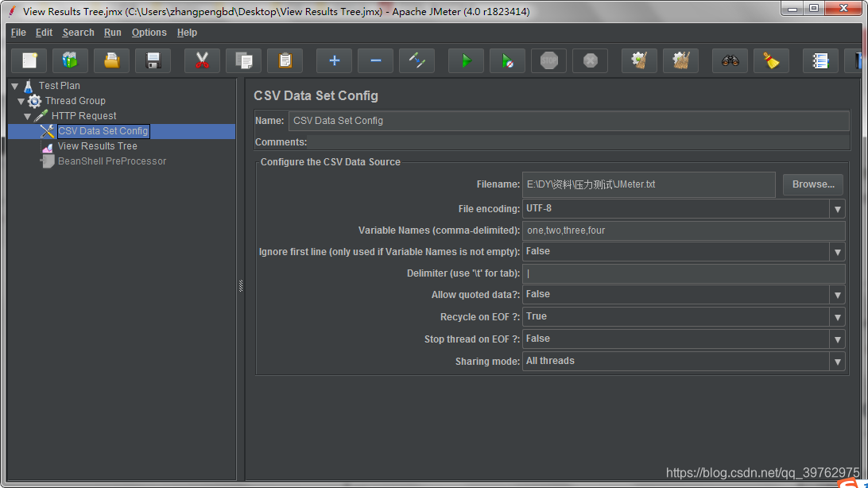Select CSV Data Set Config tree row
This screenshot has height=488, width=868.
click(x=122, y=131)
